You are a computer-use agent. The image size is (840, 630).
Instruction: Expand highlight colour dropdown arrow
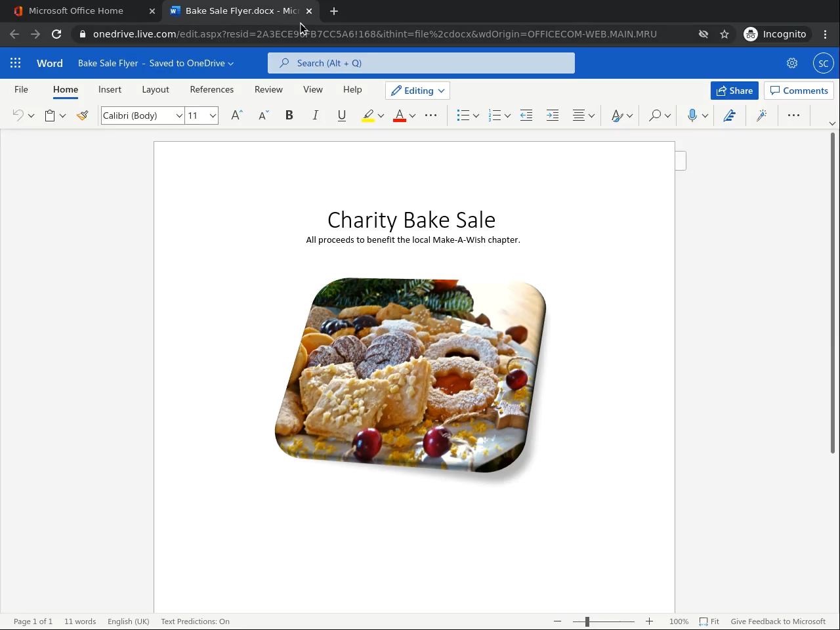[381, 115]
